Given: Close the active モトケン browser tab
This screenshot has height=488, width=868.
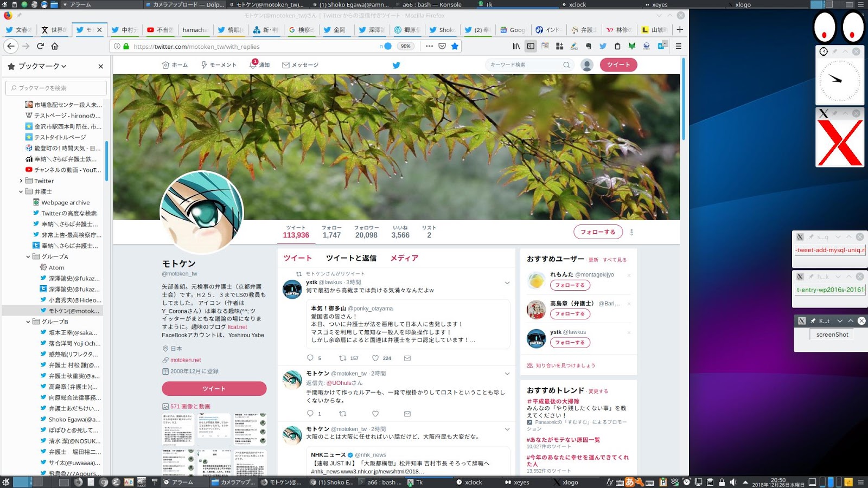Looking at the screenshot, I should coord(99,30).
